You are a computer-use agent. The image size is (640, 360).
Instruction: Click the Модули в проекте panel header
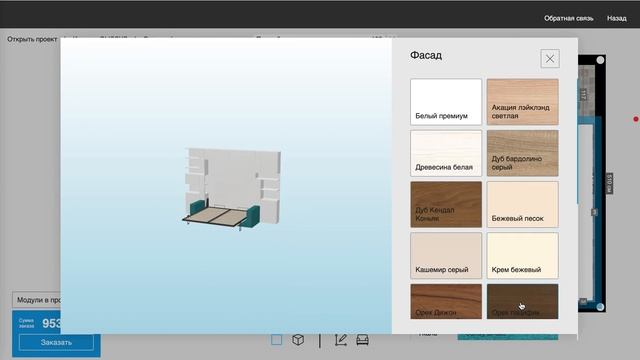coord(37,300)
